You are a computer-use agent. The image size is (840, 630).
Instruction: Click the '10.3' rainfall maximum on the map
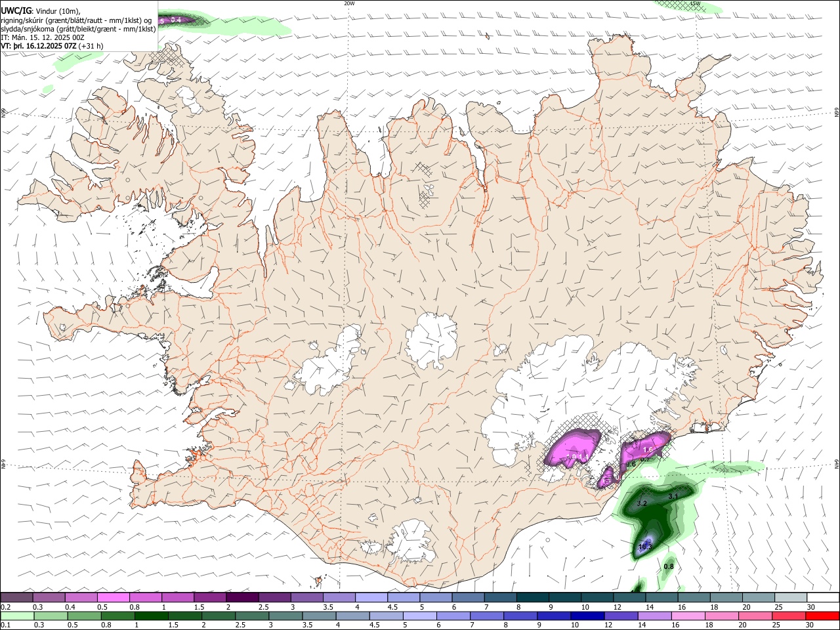coord(645,546)
